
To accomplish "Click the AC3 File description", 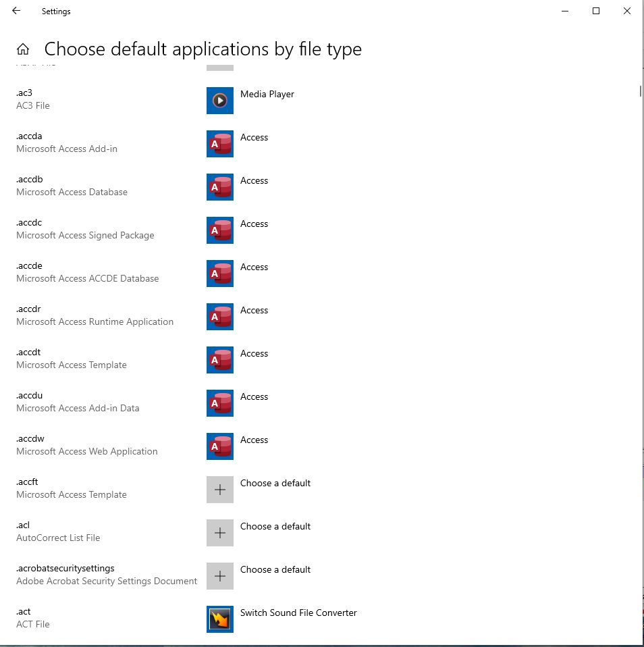I will click(x=33, y=105).
